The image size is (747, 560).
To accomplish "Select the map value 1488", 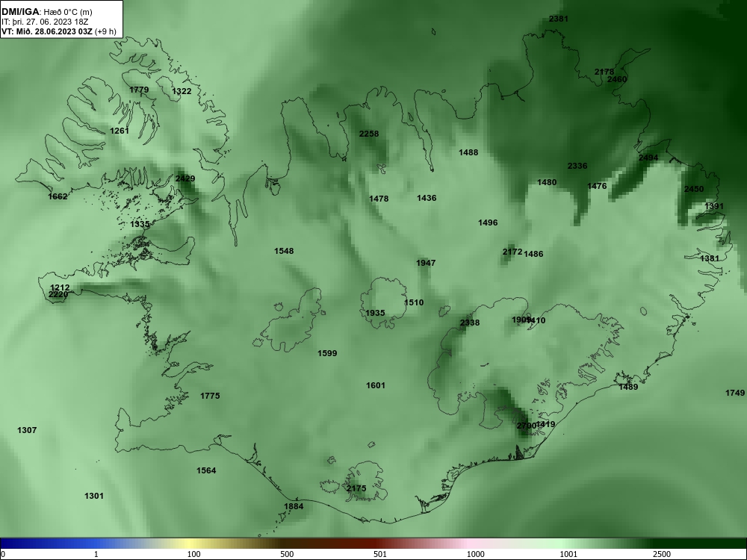I will coord(468,153).
